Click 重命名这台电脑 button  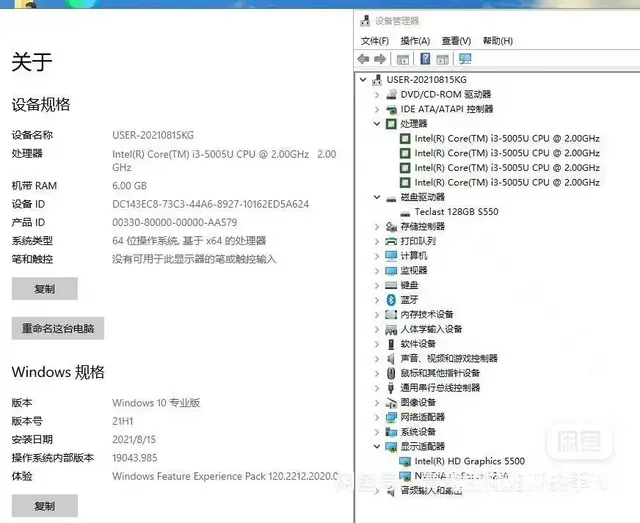[x=58, y=328]
